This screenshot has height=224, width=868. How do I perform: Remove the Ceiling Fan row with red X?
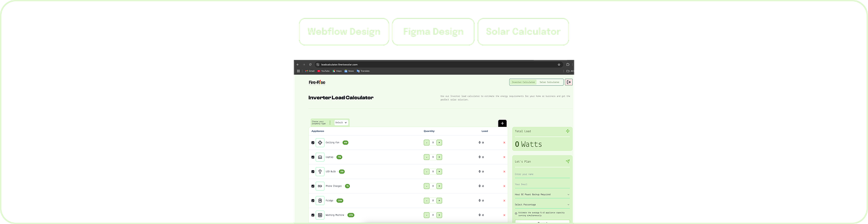pyautogui.click(x=504, y=143)
